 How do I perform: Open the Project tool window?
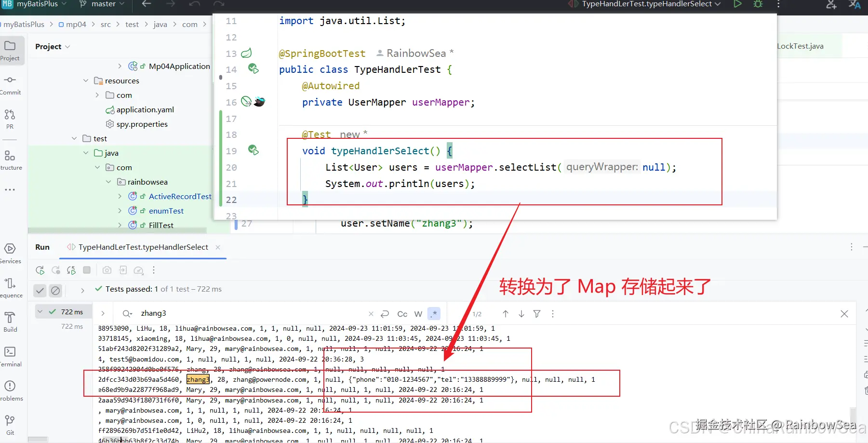pos(10,51)
